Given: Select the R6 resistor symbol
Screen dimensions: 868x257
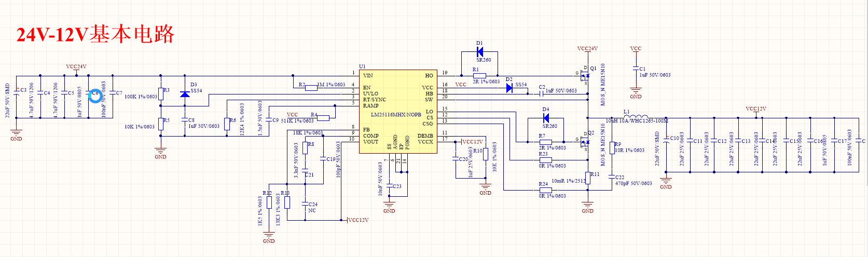Looking at the screenshot, I should tap(227, 124).
